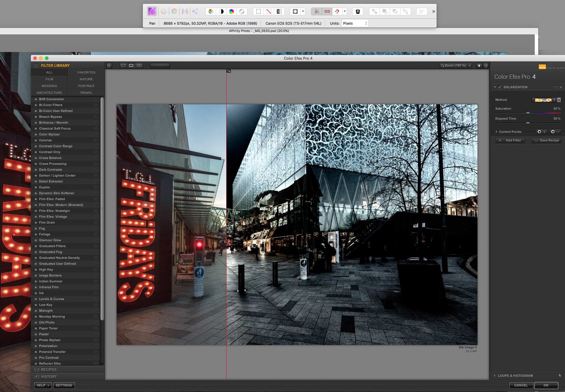
Task: Open the NATURE filter category
Action: click(x=86, y=79)
